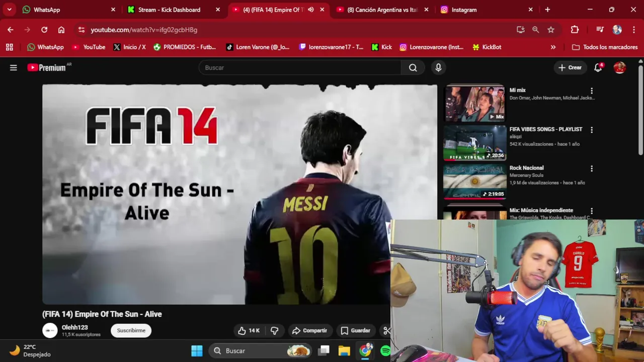The image size is (644, 362).
Task: Open the Mi mix thumbnail
Action: [x=474, y=103]
